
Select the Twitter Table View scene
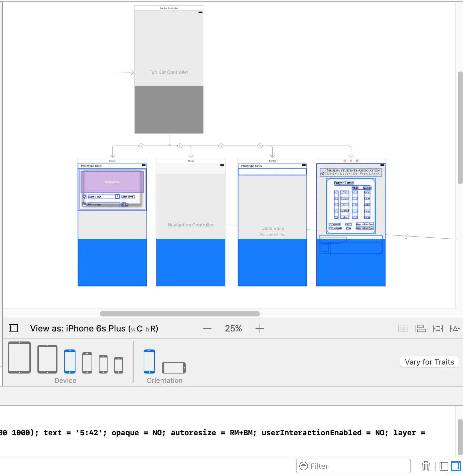pos(272,222)
